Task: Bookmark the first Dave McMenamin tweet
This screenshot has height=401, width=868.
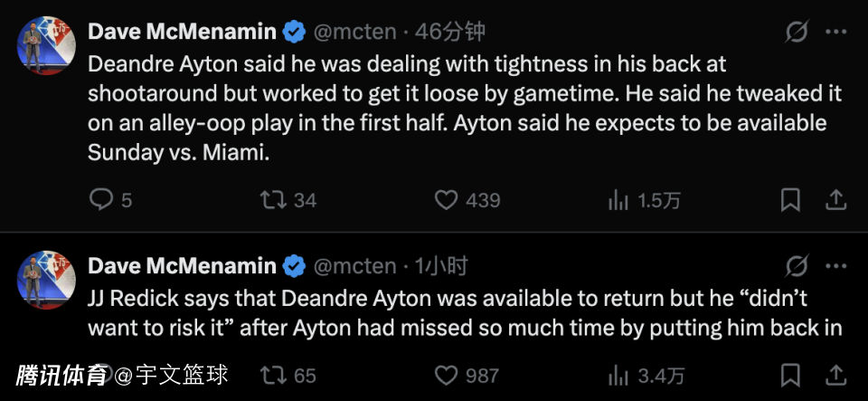Action: pyautogui.click(x=790, y=199)
